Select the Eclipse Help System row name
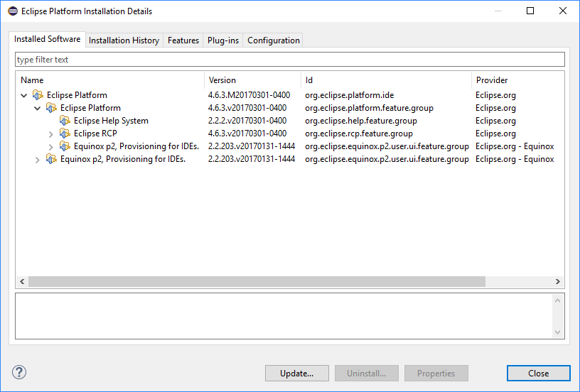The height and width of the screenshot is (392, 580). pos(111,121)
